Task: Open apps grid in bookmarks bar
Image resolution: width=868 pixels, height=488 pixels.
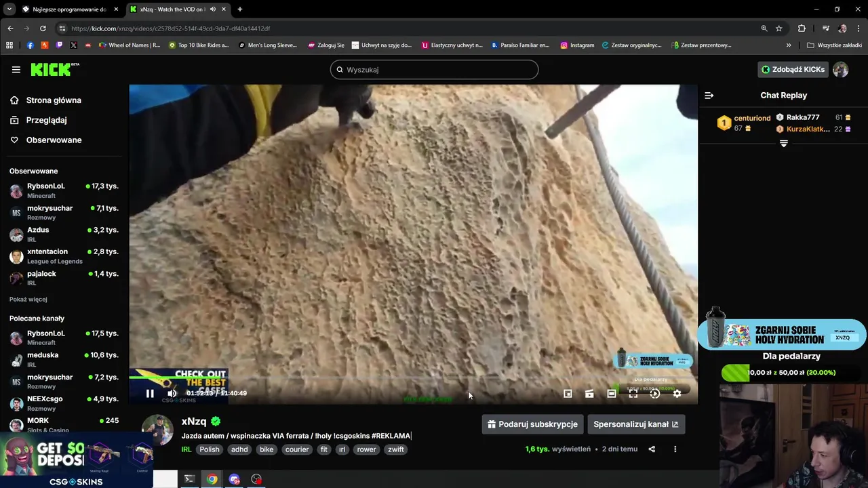Action: [9, 45]
